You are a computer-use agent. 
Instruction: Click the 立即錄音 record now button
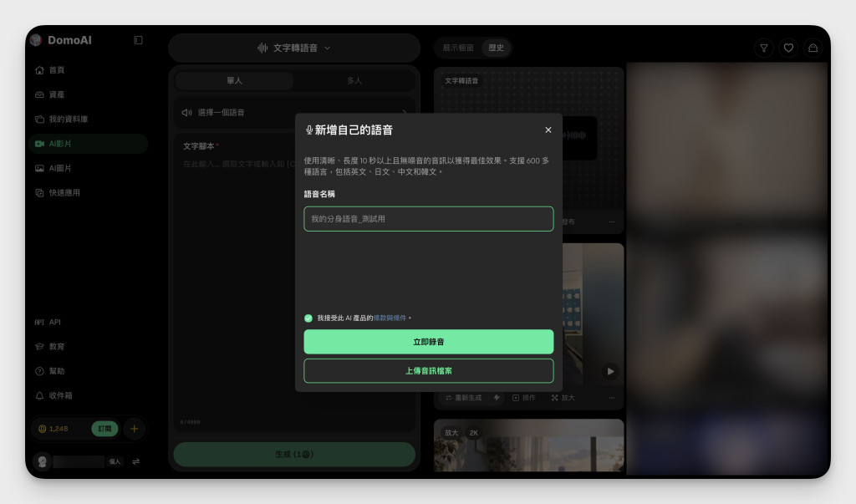coord(429,342)
